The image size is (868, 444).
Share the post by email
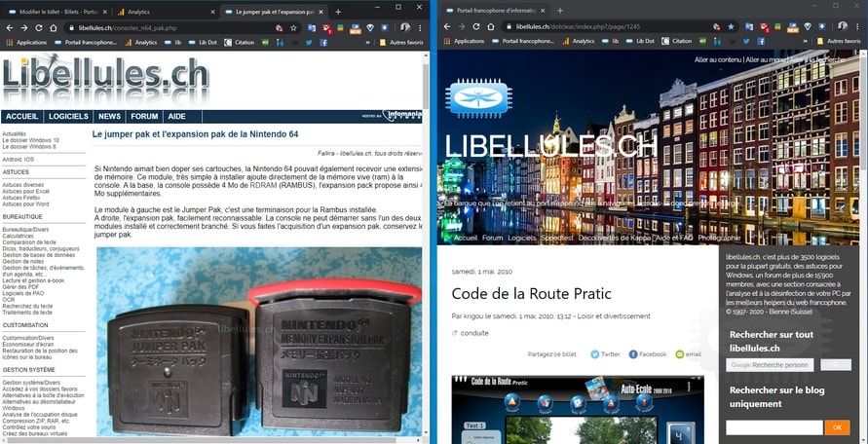point(688,354)
